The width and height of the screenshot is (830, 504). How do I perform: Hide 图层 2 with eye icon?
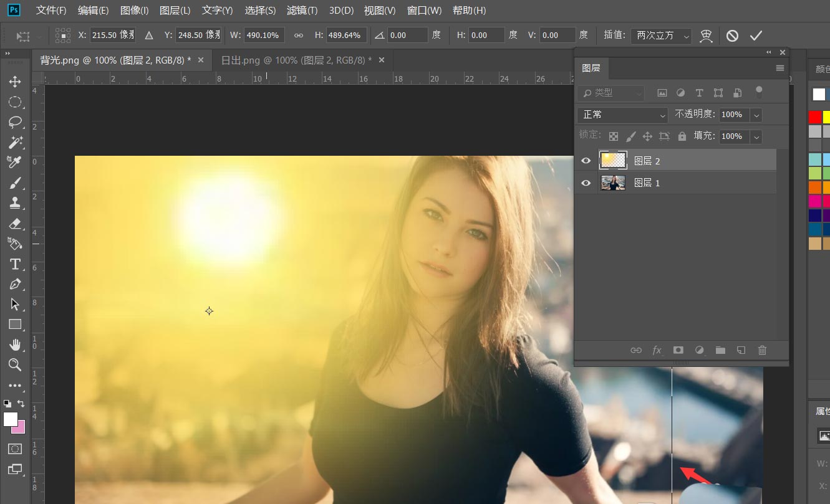click(586, 161)
